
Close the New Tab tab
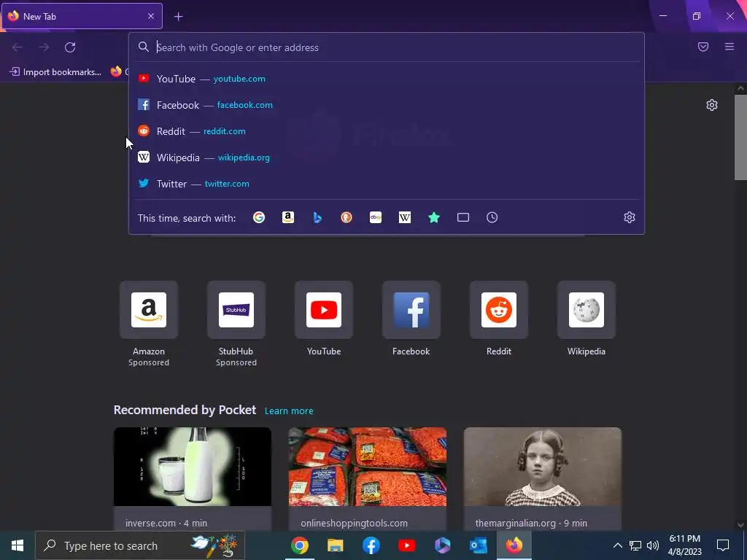point(151,16)
